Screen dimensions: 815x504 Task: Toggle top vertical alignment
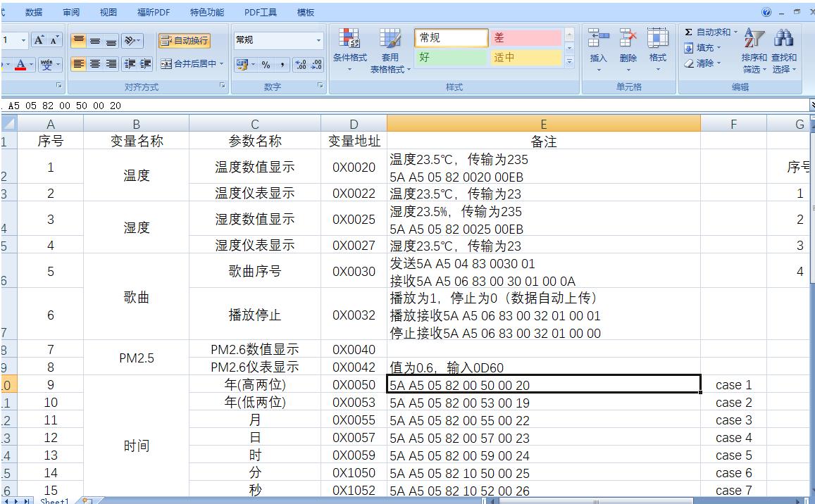(x=78, y=41)
